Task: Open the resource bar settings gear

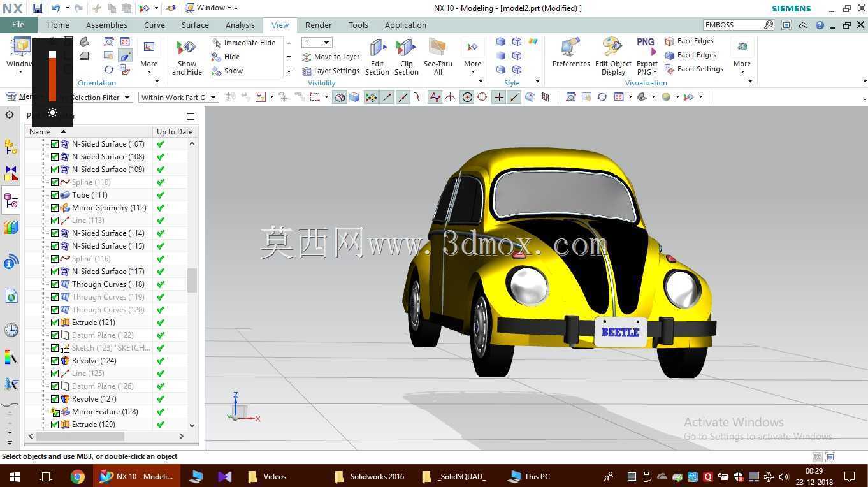Action: (10, 115)
